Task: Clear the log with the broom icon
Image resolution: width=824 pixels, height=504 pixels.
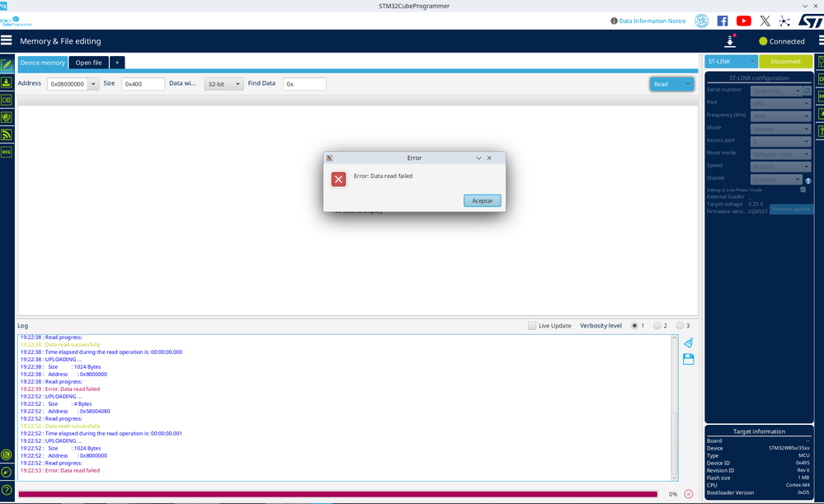Action: coord(689,342)
